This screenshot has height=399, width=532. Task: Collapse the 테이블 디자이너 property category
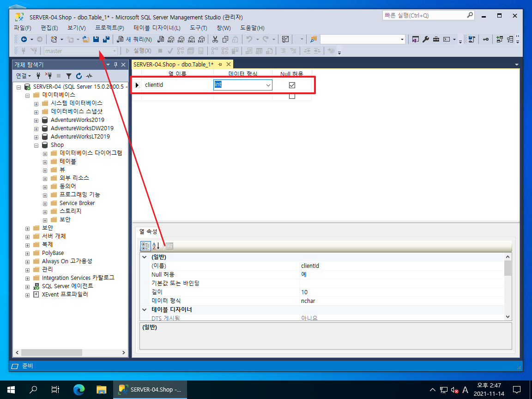(145, 309)
